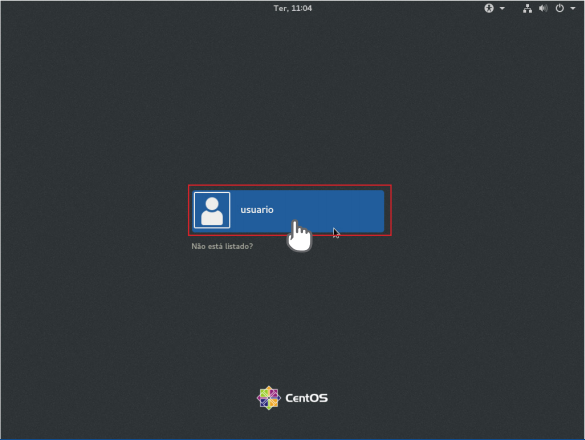Click the red highlight border around usuario
Image resolution: width=585 pixels, height=440 pixels.
point(290,185)
